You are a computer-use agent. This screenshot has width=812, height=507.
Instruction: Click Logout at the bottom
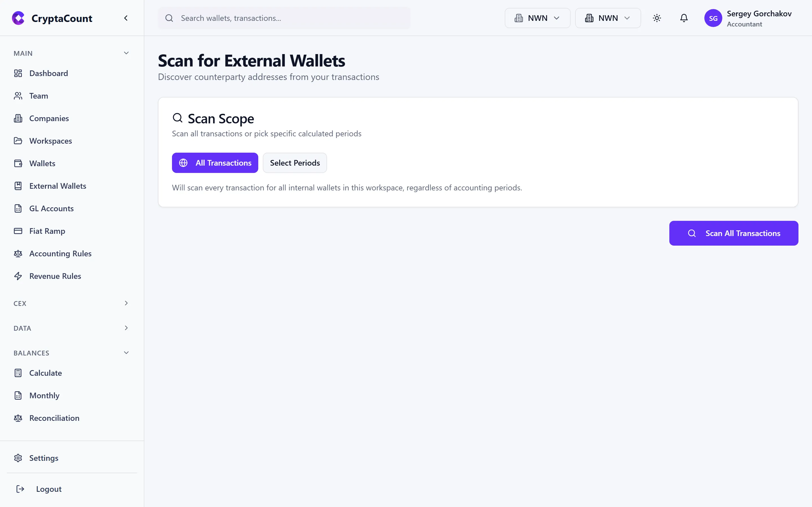49,489
